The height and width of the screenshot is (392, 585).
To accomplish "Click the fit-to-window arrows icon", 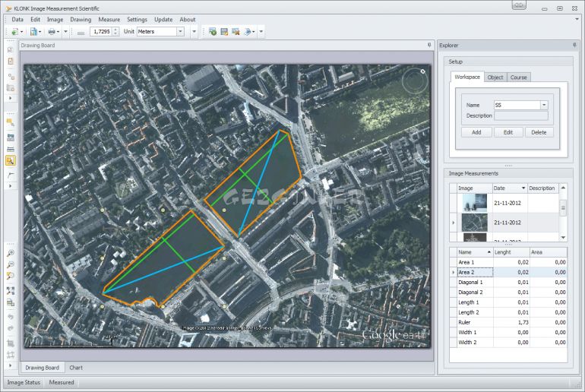I will [11, 291].
